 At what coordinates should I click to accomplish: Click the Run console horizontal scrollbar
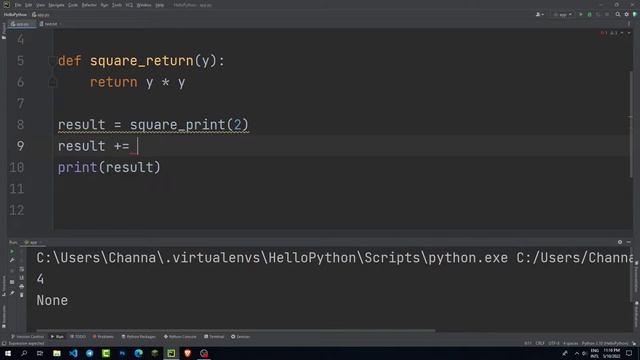click(236, 330)
